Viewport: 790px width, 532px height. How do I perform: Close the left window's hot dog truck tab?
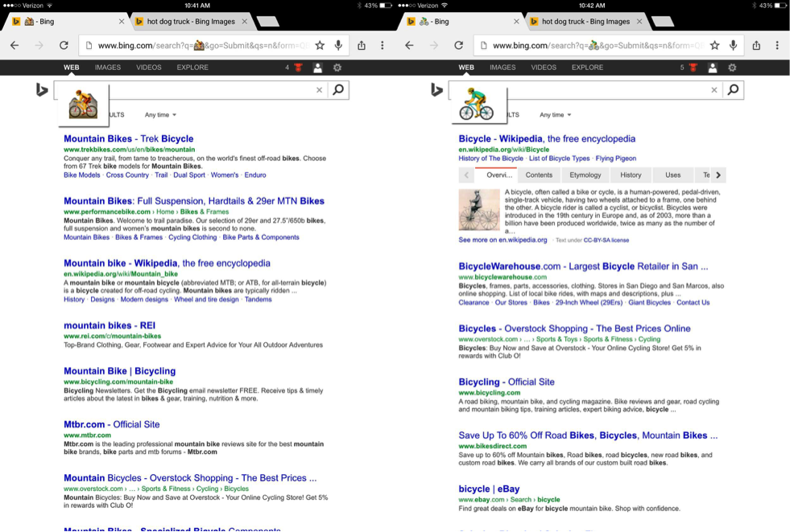click(244, 22)
